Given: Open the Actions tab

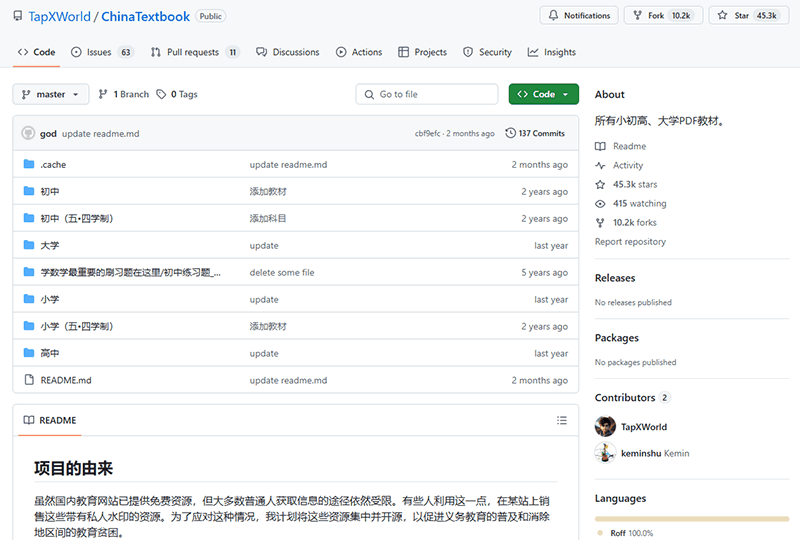Looking at the screenshot, I should [x=359, y=52].
